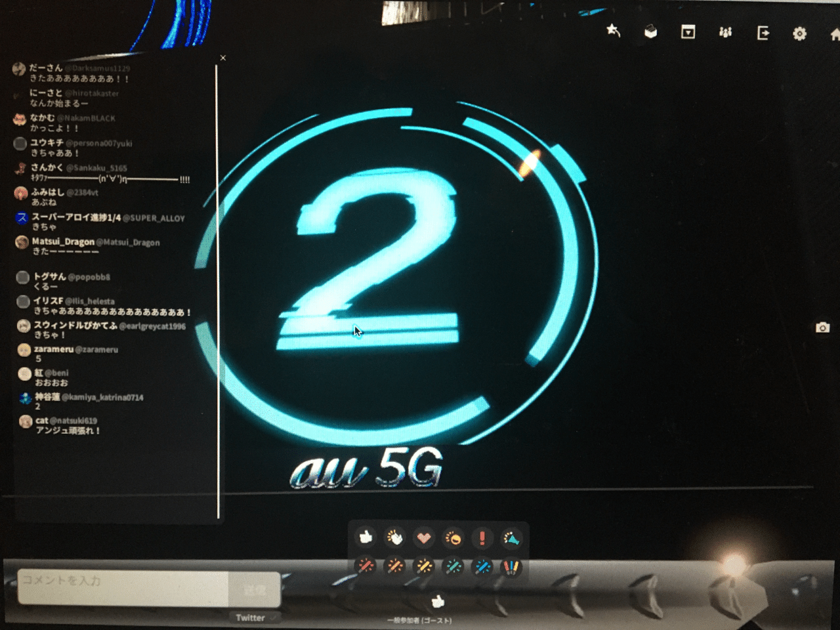Take a photo with the camera icon
The height and width of the screenshot is (630, 840).
pyautogui.click(x=822, y=327)
